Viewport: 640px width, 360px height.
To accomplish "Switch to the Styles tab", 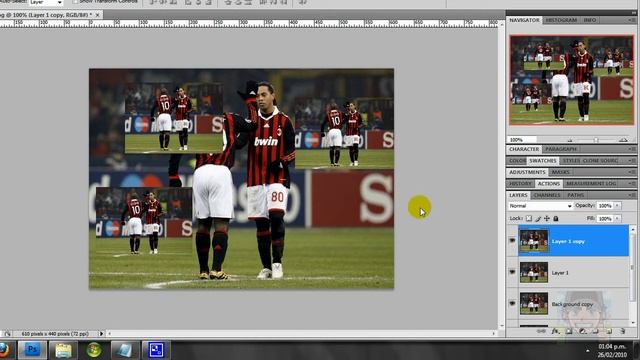I will [x=571, y=161].
